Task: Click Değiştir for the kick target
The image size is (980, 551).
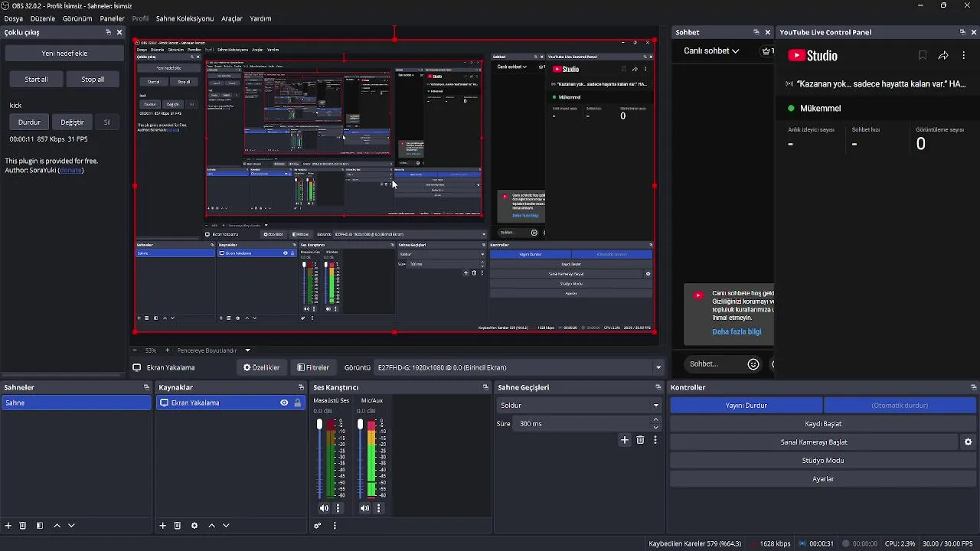Action: click(x=72, y=122)
